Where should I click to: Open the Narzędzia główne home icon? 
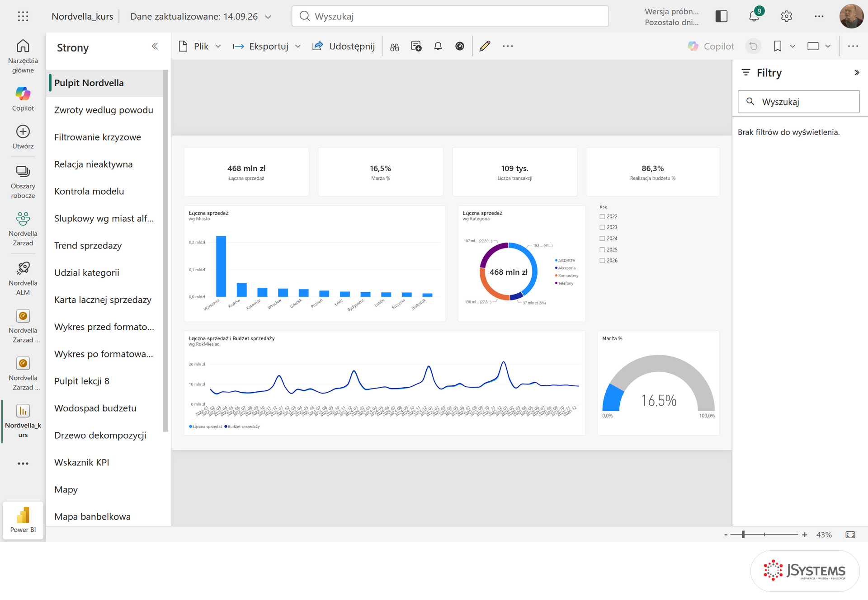click(23, 46)
